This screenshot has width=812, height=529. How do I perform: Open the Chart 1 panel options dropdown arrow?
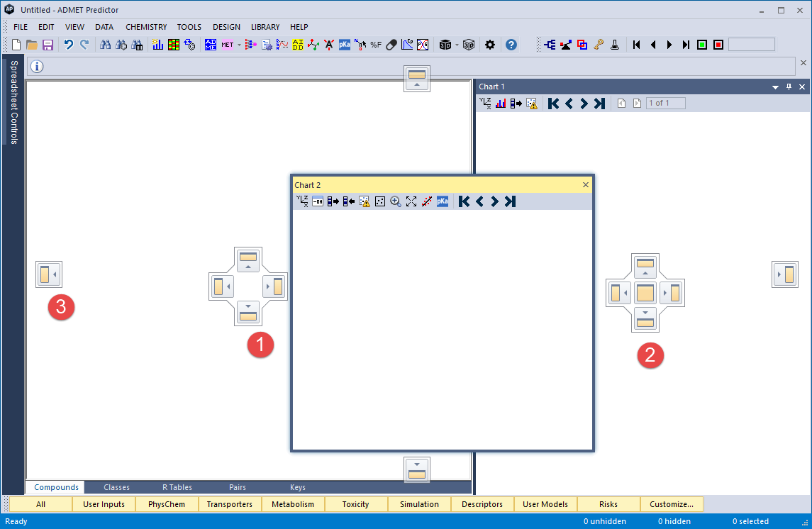coord(775,87)
